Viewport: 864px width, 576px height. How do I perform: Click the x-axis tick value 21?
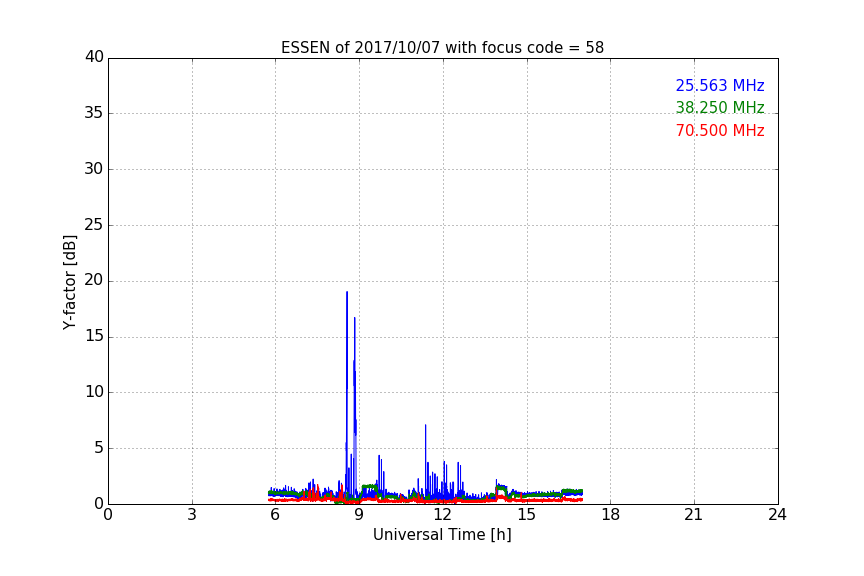694,515
